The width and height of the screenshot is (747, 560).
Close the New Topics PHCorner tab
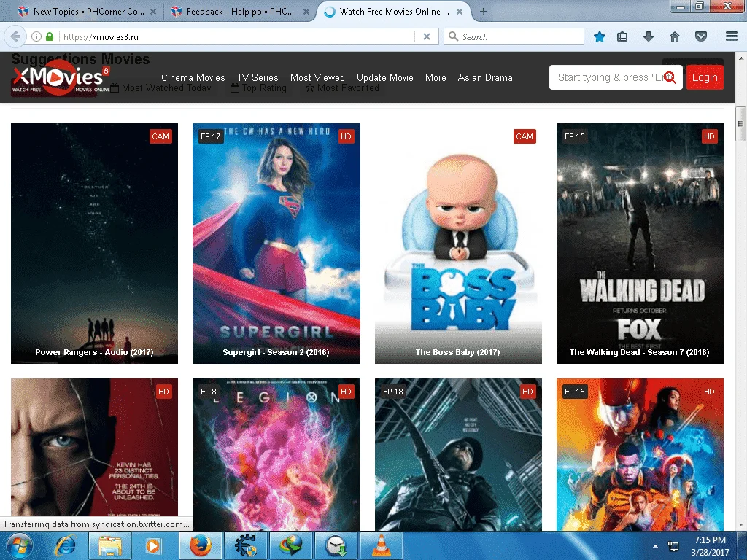[153, 12]
